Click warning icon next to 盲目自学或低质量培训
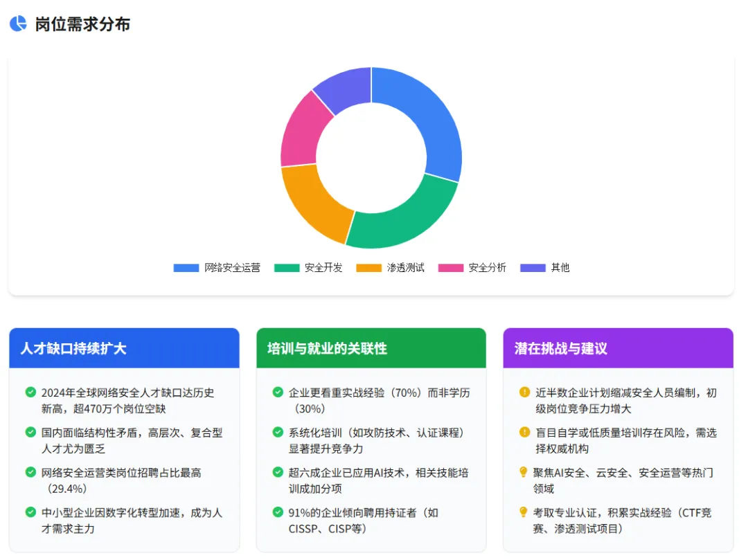The image size is (748, 560). 524,432
